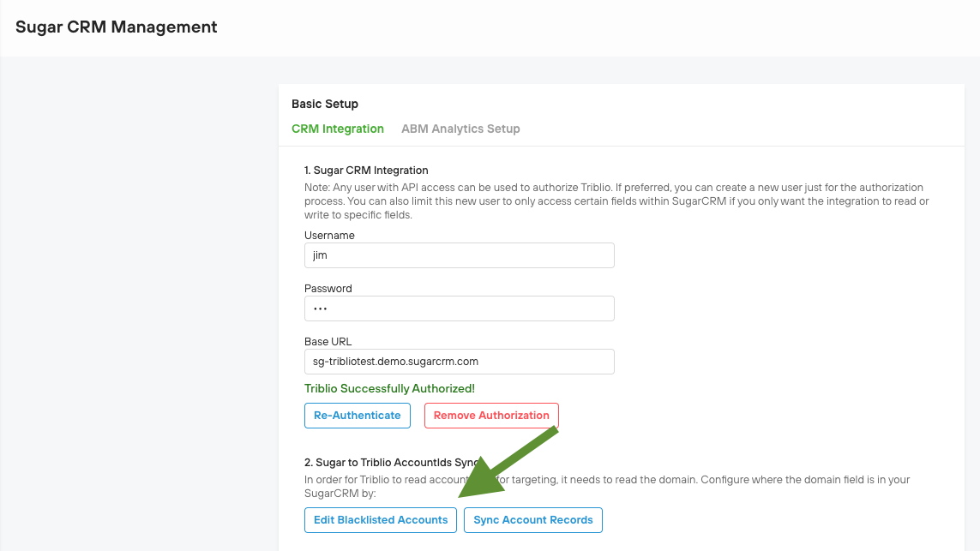Click the Re-Authenticate button
This screenshot has width=980, height=551.
358,416
